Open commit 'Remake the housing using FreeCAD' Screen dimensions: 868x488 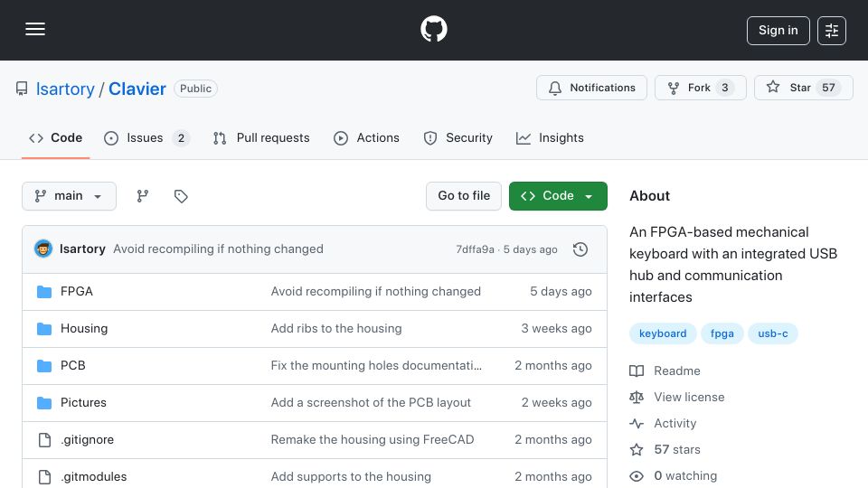pyautogui.click(x=373, y=440)
